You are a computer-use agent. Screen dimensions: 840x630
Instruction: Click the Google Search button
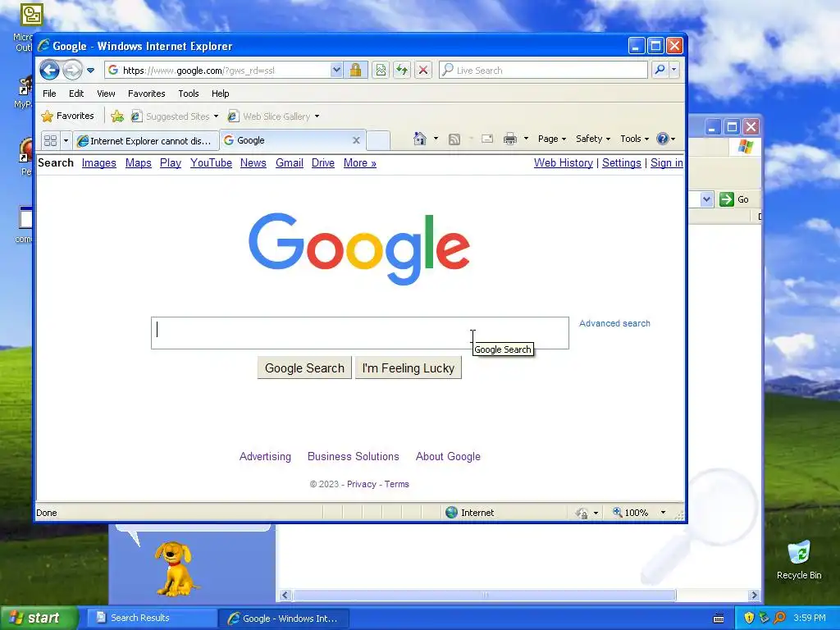(x=304, y=368)
